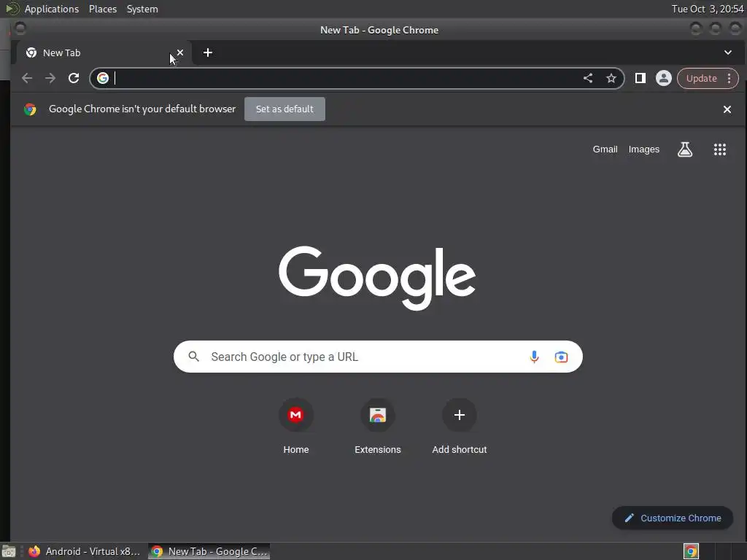This screenshot has height=560, width=747.
Task: Click the desktop menu logo beside Applications
Action: coord(12,9)
